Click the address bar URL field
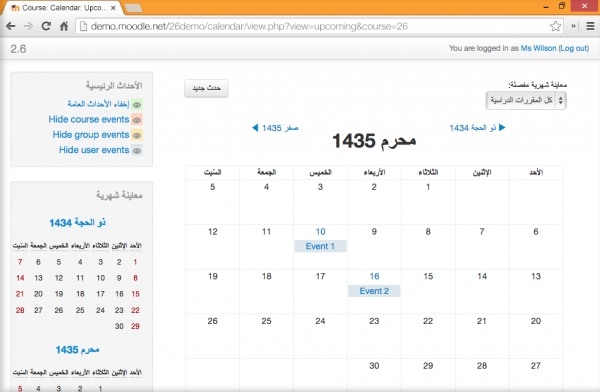The height and width of the screenshot is (392, 600). pos(320,26)
